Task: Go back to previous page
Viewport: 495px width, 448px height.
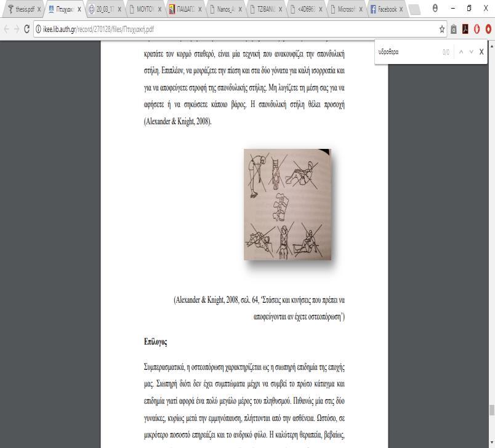Action: pyautogui.click(x=6, y=30)
